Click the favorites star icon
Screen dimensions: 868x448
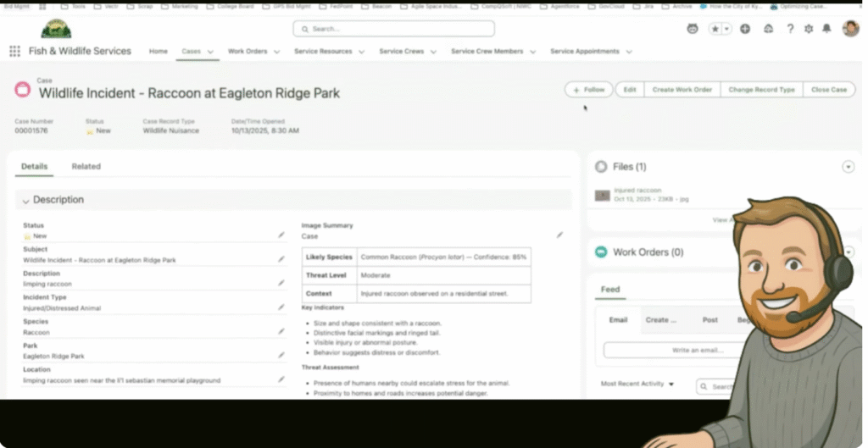coord(715,29)
